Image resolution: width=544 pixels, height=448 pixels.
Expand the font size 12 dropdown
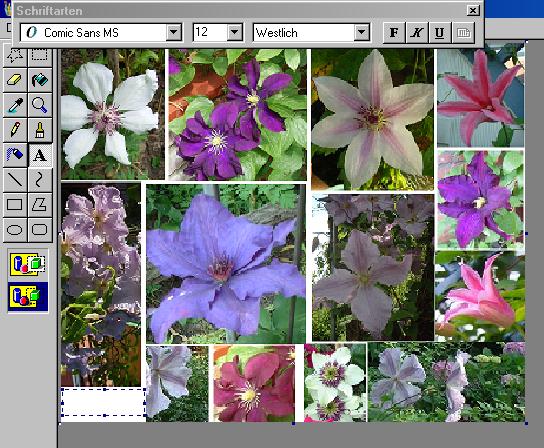tap(235, 33)
